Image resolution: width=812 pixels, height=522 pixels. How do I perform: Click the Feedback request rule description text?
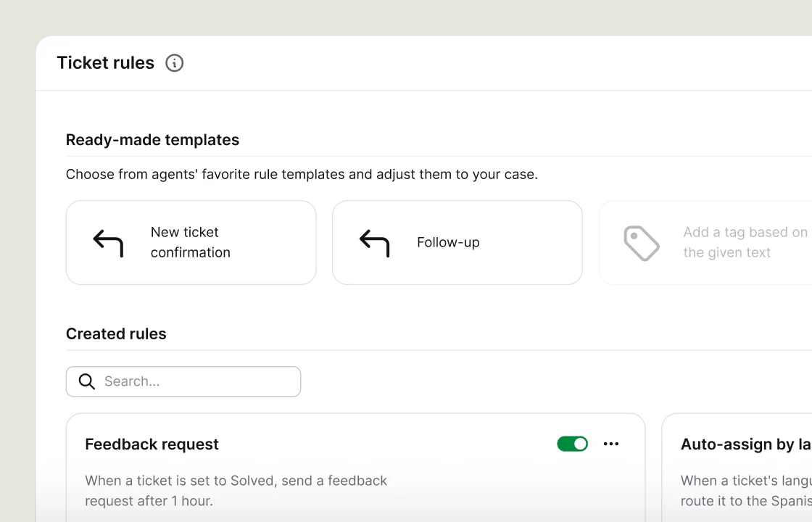236,491
